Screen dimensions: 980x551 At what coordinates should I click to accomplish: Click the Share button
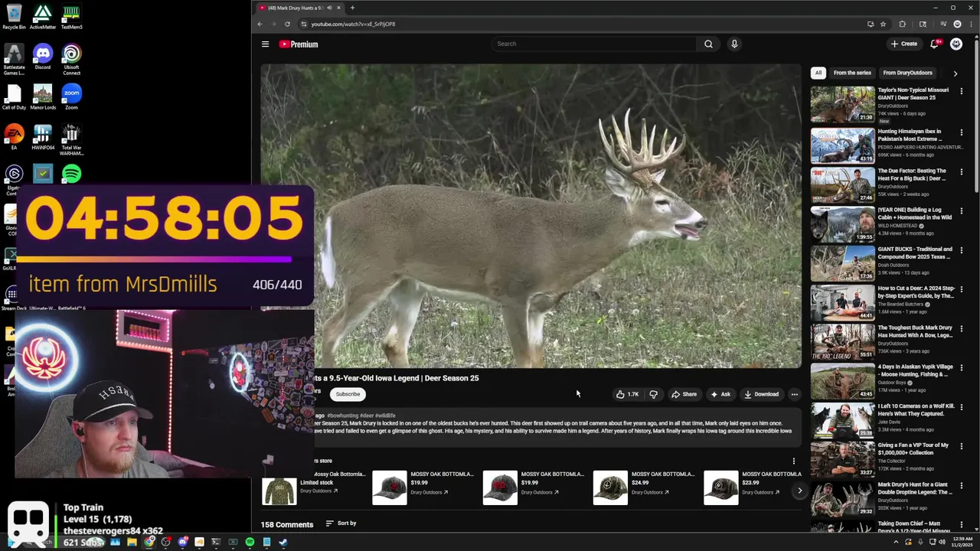[x=684, y=394]
